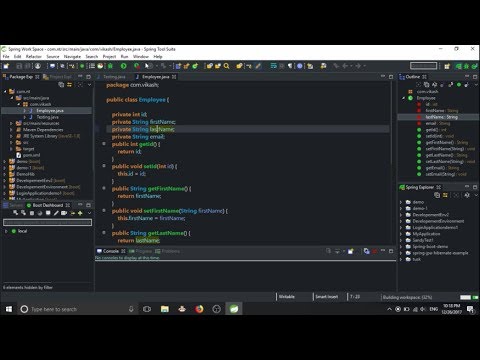Click Collapse All in Spring Explorer
This screenshot has width=480, height=360.
point(437,195)
